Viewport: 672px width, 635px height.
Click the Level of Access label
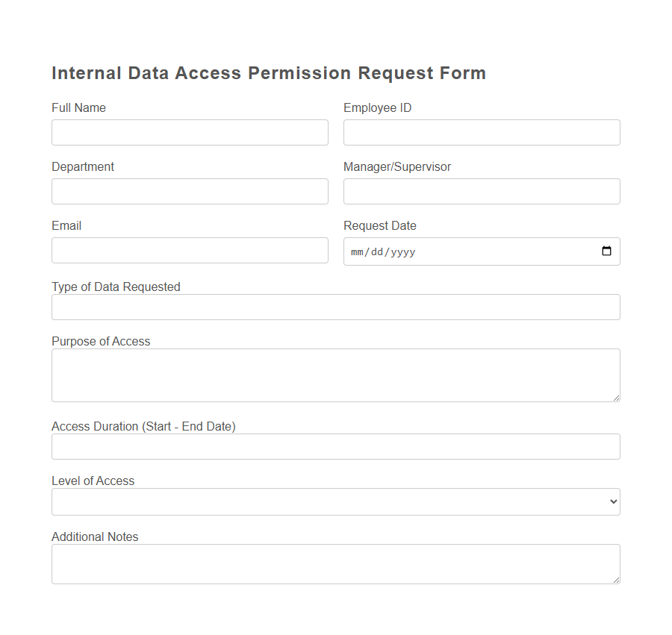(93, 481)
